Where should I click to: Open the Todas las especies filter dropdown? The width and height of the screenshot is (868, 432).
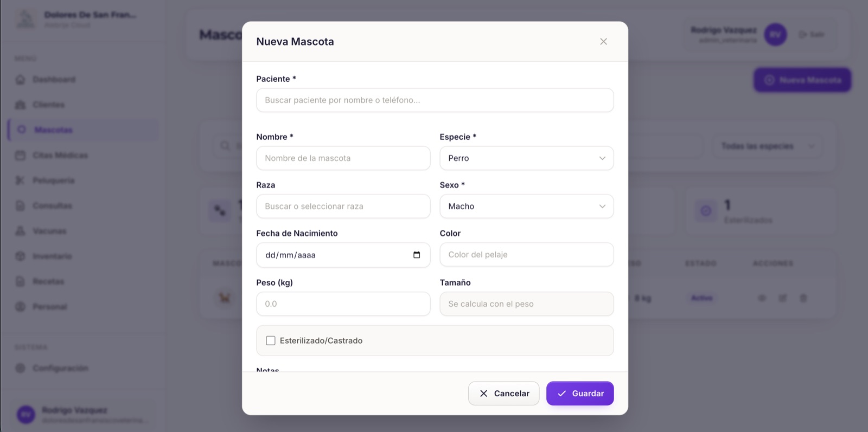pyautogui.click(x=767, y=146)
